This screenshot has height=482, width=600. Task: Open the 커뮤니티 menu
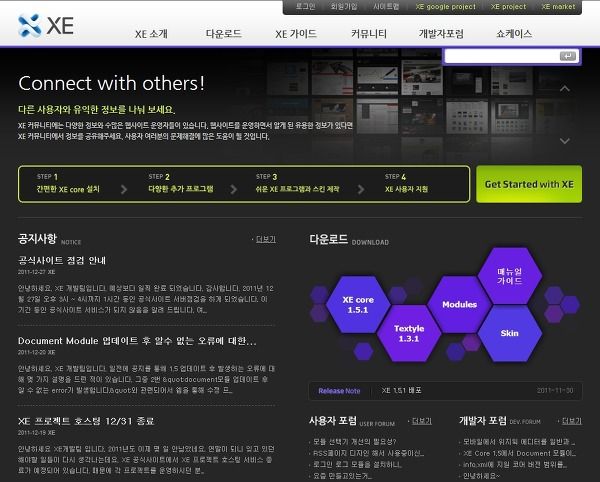tap(369, 34)
